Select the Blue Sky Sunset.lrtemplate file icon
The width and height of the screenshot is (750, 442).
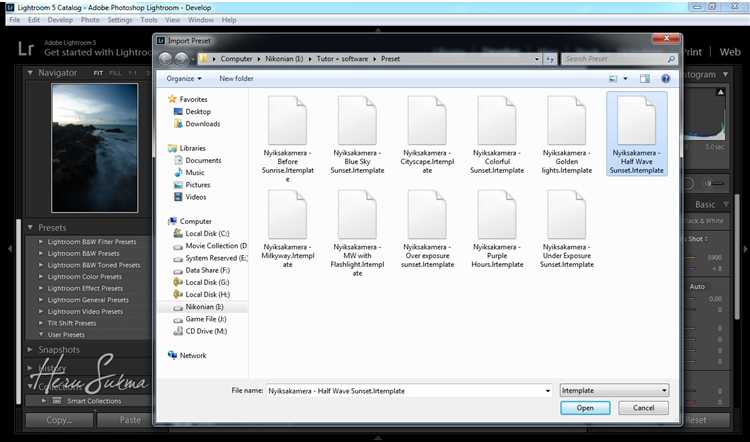click(357, 121)
